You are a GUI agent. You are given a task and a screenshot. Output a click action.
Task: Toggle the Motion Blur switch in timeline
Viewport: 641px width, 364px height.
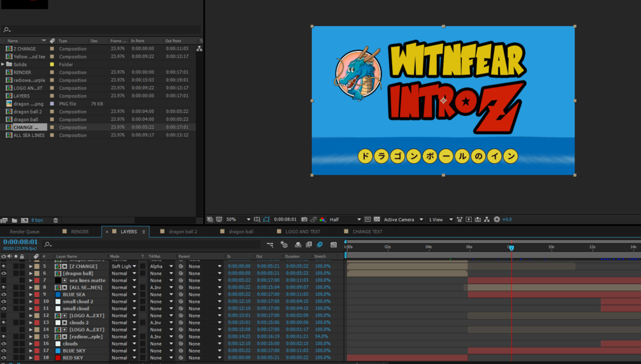320,245
